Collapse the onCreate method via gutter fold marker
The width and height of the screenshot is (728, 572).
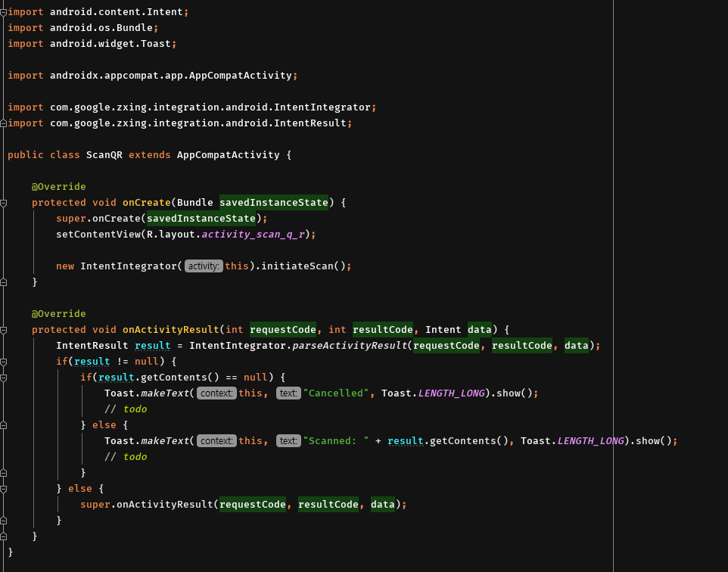tap(3, 203)
